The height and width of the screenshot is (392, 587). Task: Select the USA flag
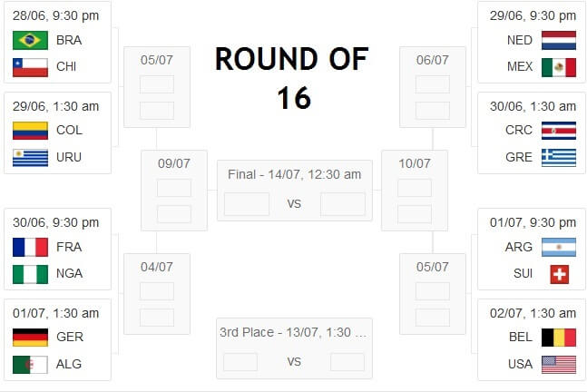pos(559,365)
